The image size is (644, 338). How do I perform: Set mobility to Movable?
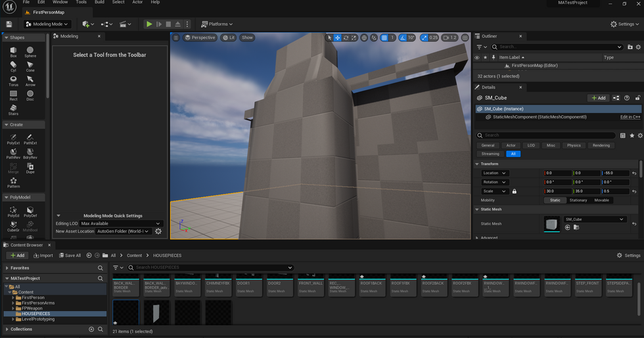coord(601,200)
